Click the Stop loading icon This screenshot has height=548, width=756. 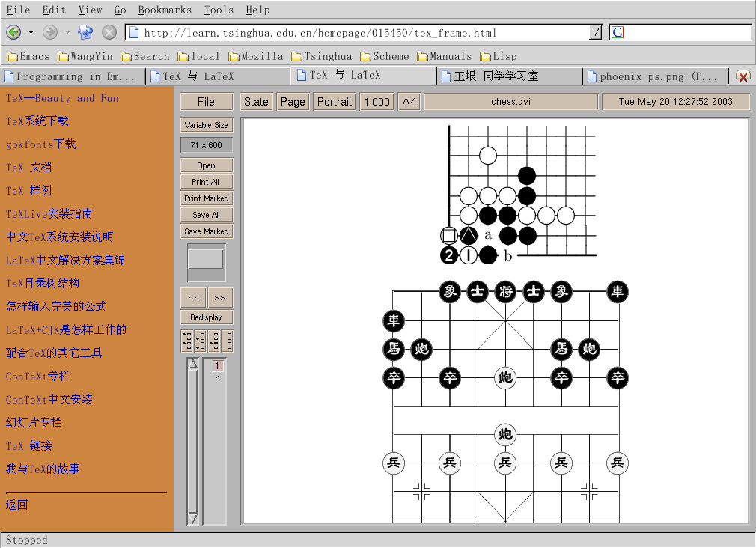[x=109, y=32]
